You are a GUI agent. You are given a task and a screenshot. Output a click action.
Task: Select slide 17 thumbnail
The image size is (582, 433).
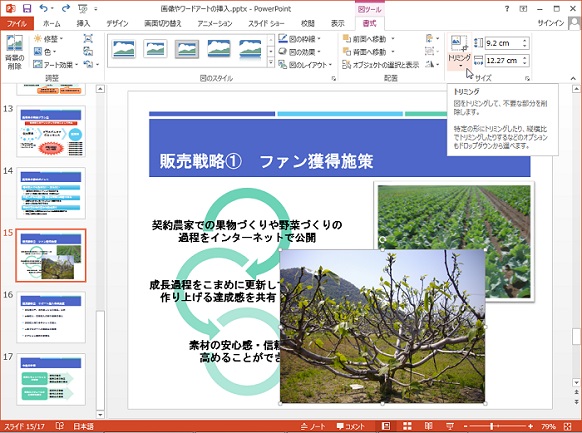pyautogui.click(x=51, y=379)
